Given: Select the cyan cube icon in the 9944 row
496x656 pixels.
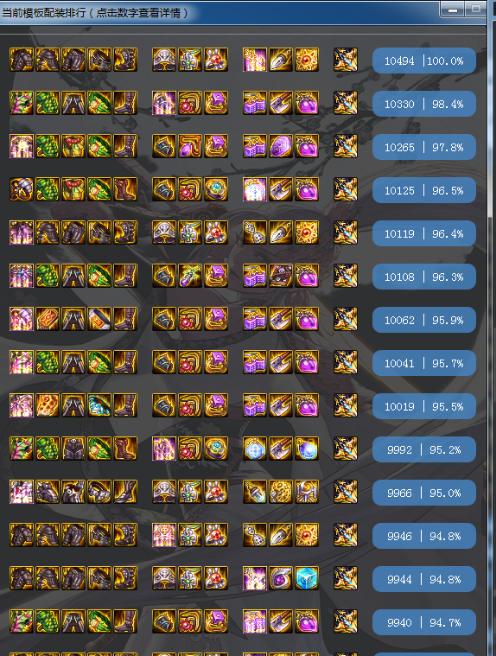Looking at the screenshot, I should pyautogui.click(x=307, y=578).
